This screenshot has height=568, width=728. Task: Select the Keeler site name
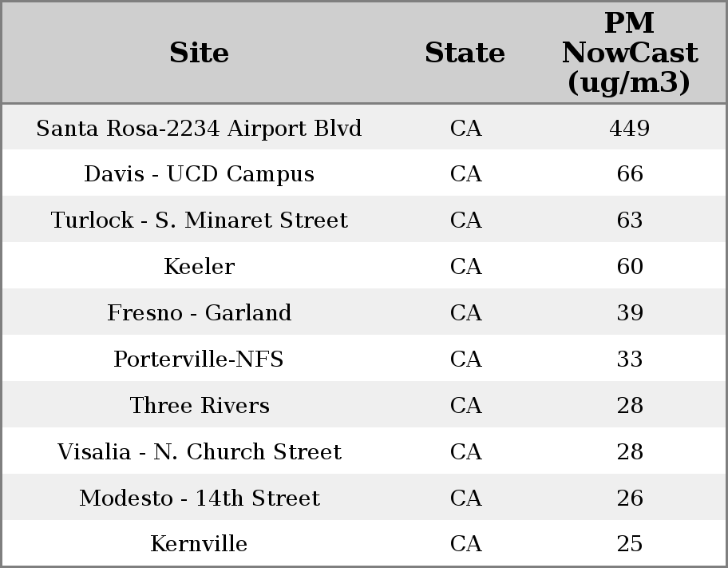(x=199, y=267)
